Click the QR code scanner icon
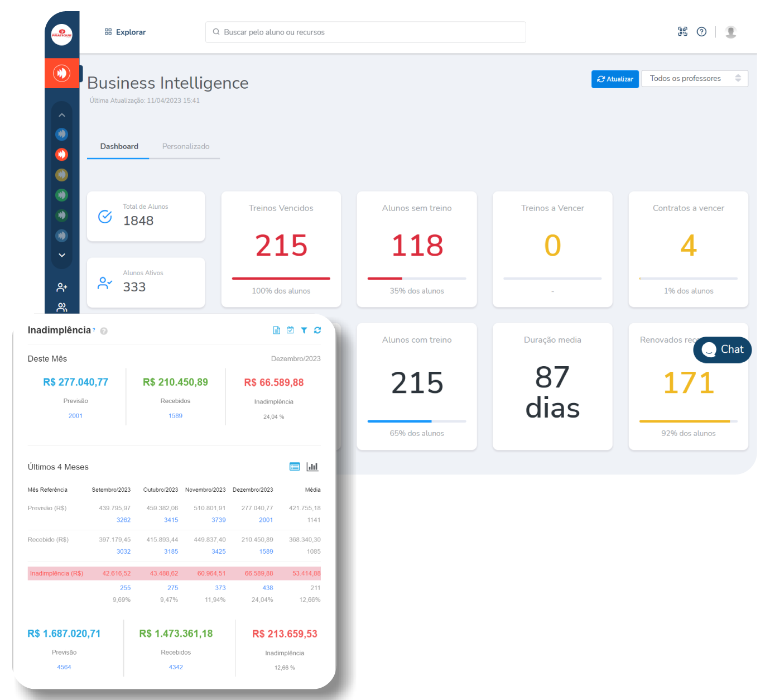 [682, 32]
